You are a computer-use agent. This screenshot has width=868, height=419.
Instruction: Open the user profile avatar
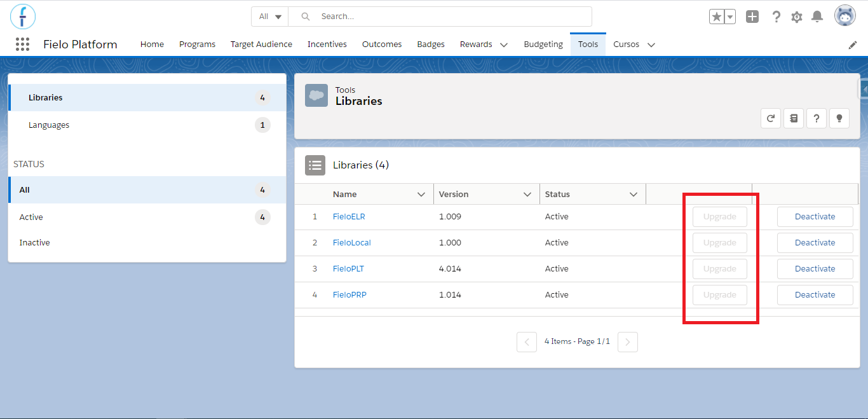[845, 17]
